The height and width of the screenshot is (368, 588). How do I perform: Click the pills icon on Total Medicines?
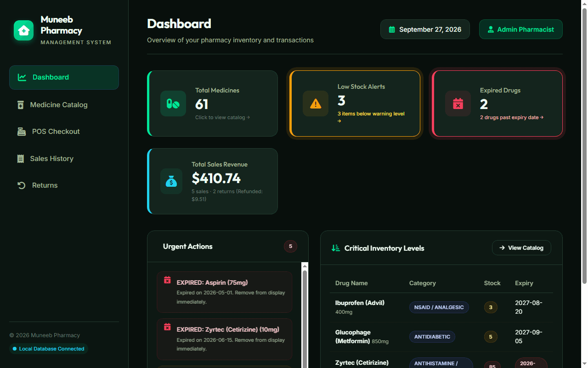[x=173, y=103]
